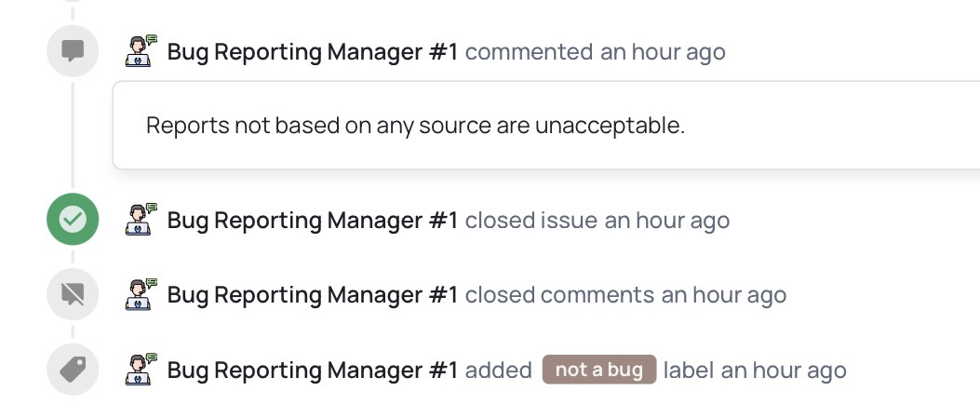Click the tag label timeline icon
The image size is (980, 418).
(73, 371)
